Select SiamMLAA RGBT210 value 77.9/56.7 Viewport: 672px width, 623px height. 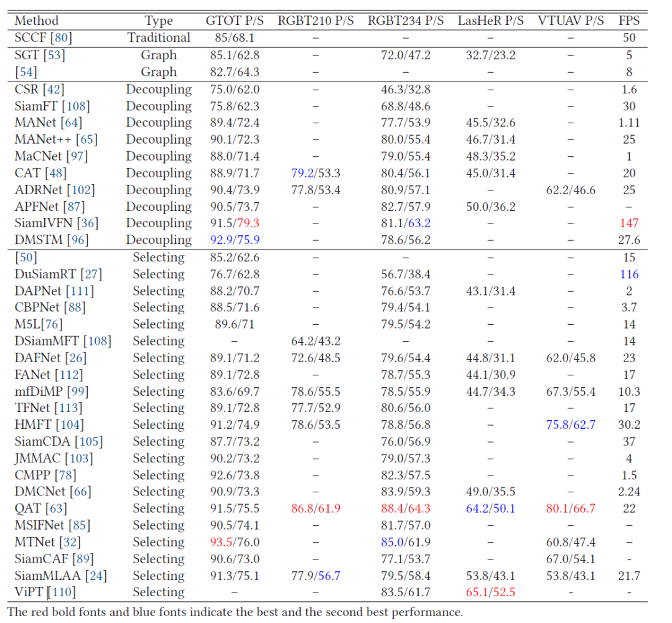pyautogui.click(x=316, y=576)
